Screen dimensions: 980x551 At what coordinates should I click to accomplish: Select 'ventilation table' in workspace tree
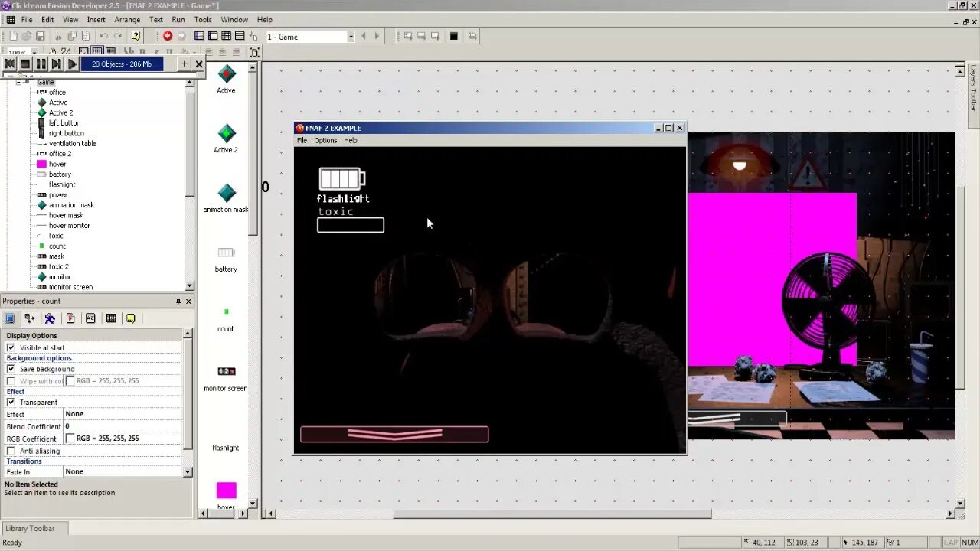coord(73,144)
